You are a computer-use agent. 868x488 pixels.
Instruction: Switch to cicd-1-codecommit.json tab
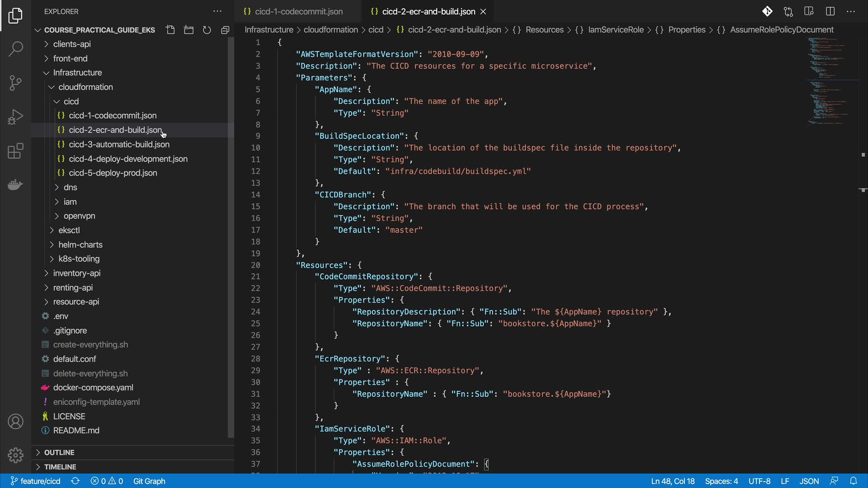coord(298,11)
